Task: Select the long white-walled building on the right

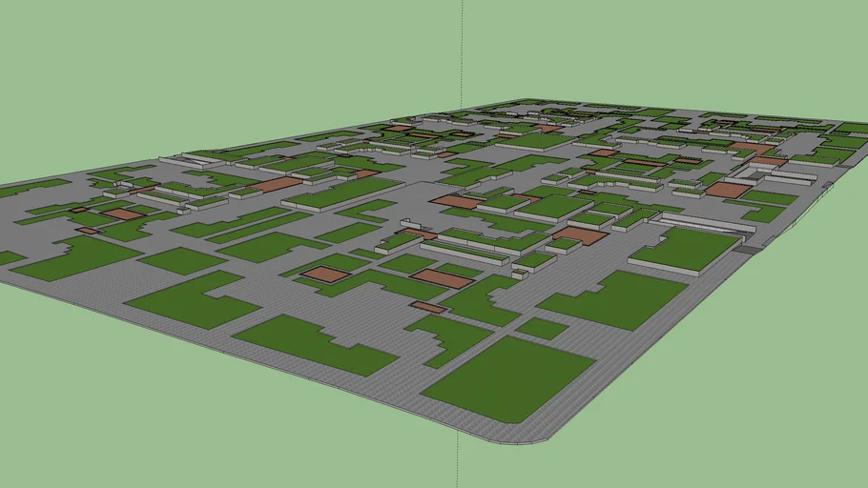Action: click(708, 223)
